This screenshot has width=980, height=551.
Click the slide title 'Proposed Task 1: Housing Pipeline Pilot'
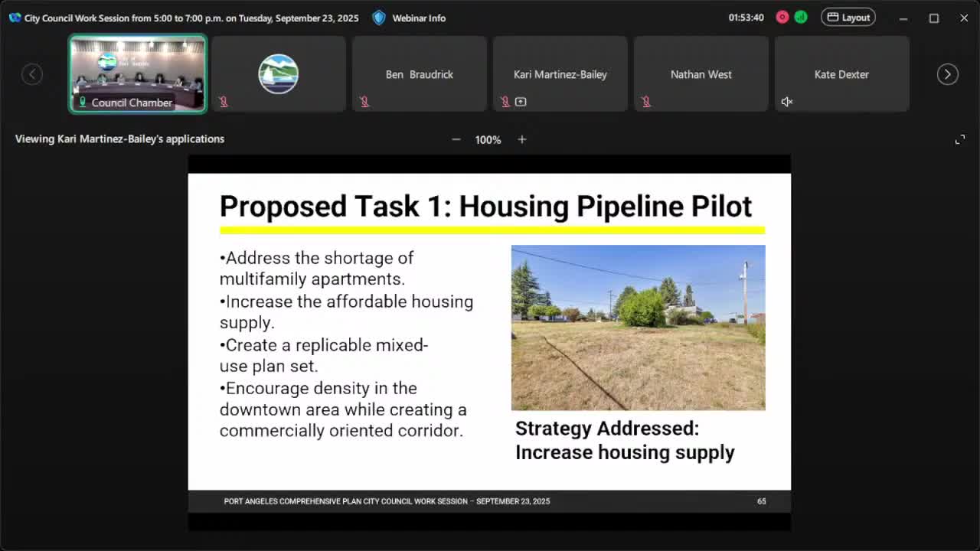point(486,206)
